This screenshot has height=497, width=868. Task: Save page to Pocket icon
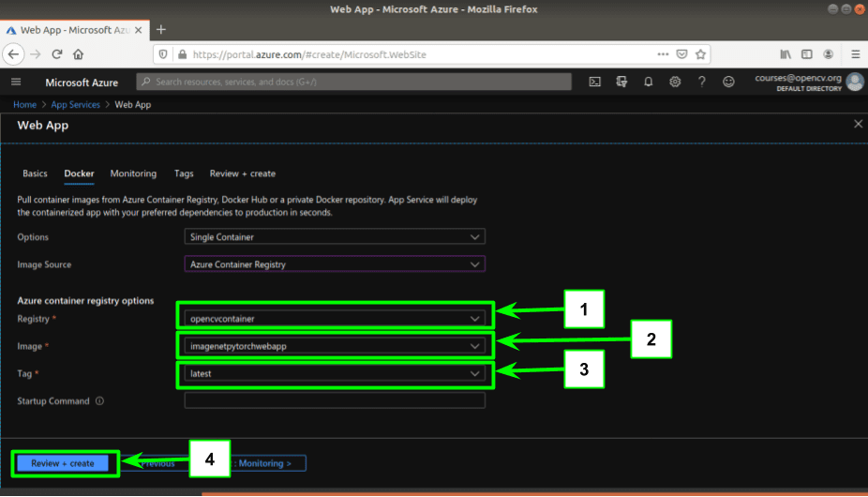pyautogui.click(x=682, y=54)
